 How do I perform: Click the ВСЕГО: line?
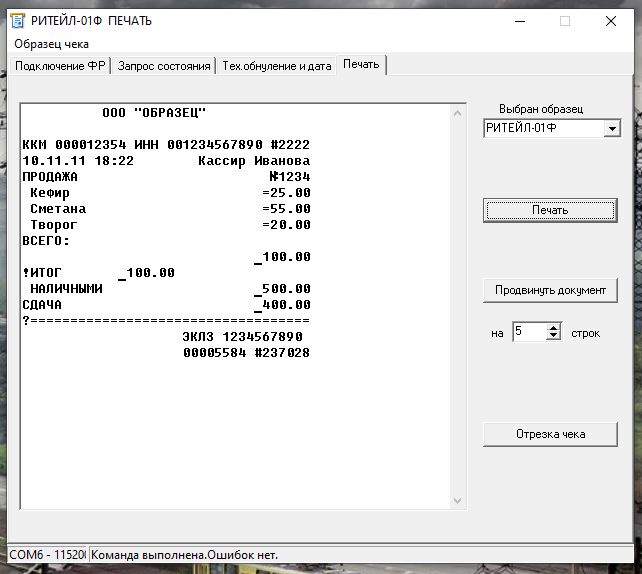coord(46,241)
